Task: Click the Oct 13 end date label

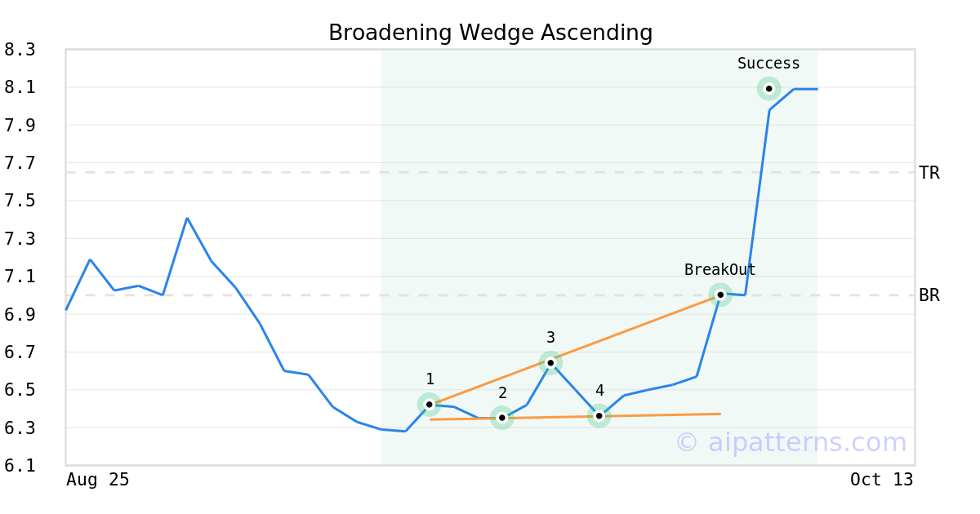Action: coord(882,480)
